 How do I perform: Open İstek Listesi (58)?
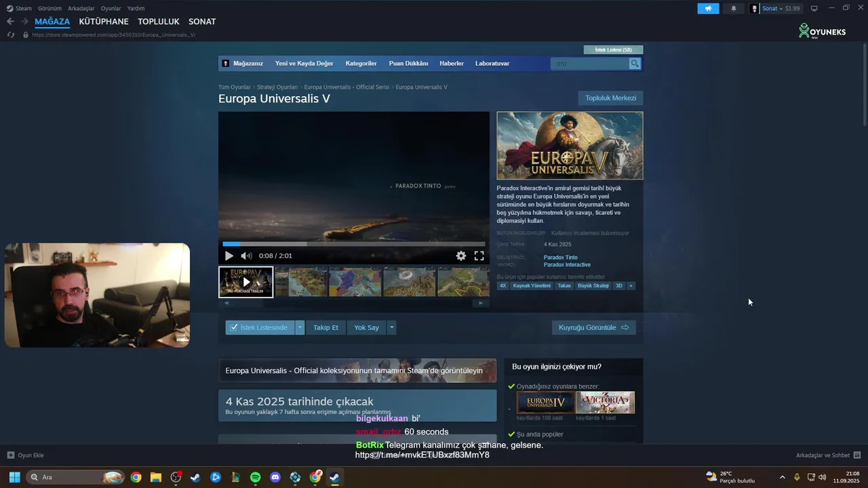pyautogui.click(x=613, y=49)
